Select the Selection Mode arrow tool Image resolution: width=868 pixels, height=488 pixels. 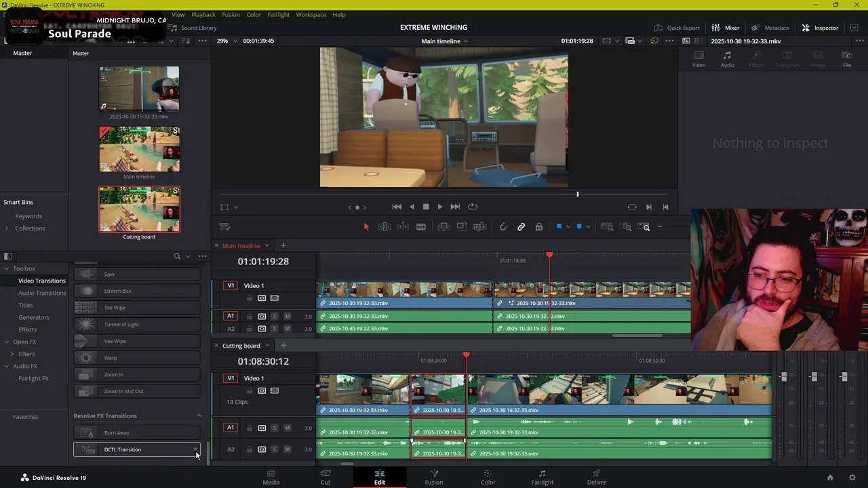[366, 227]
